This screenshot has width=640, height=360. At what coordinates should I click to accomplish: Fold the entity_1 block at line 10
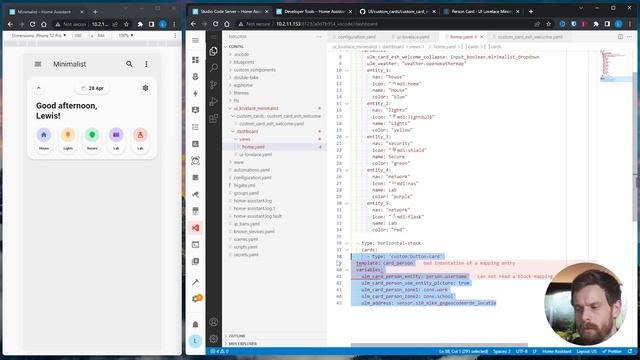click(347, 70)
